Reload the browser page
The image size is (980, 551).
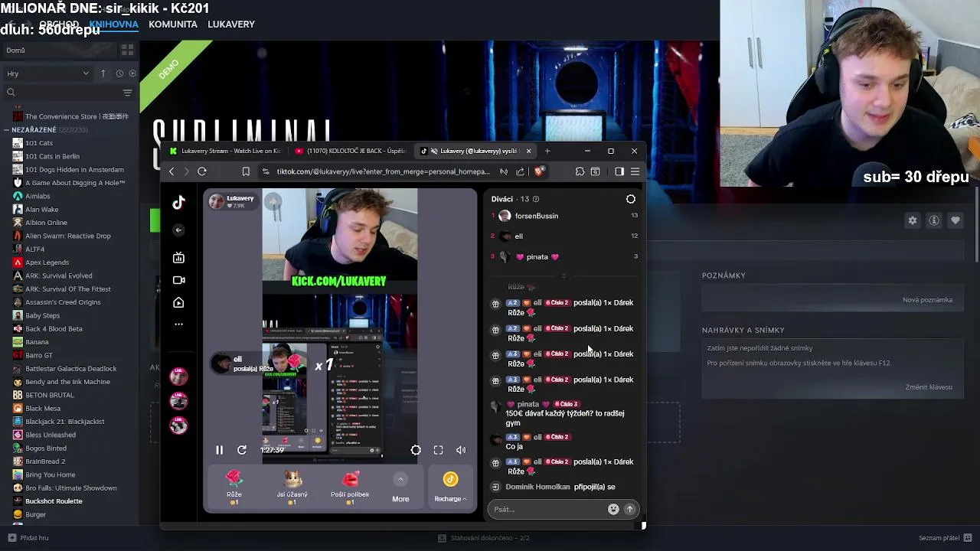[x=202, y=171]
